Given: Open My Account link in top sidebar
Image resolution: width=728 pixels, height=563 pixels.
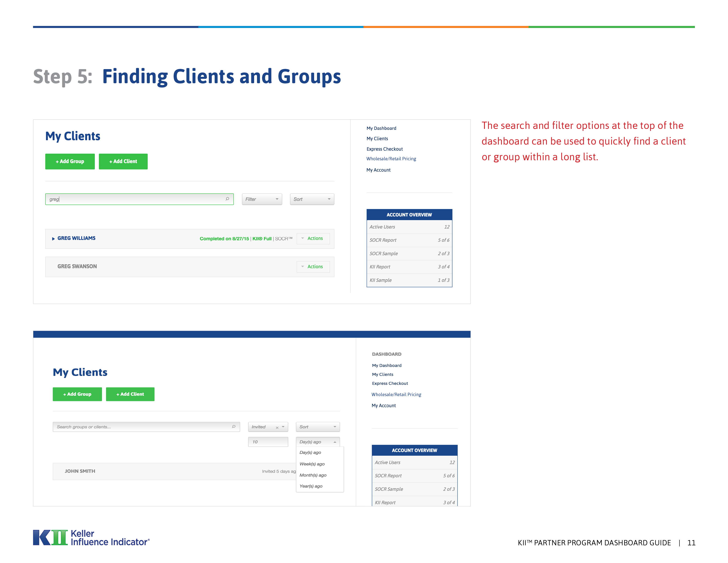Looking at the screenshot, I should pos(378,170).
